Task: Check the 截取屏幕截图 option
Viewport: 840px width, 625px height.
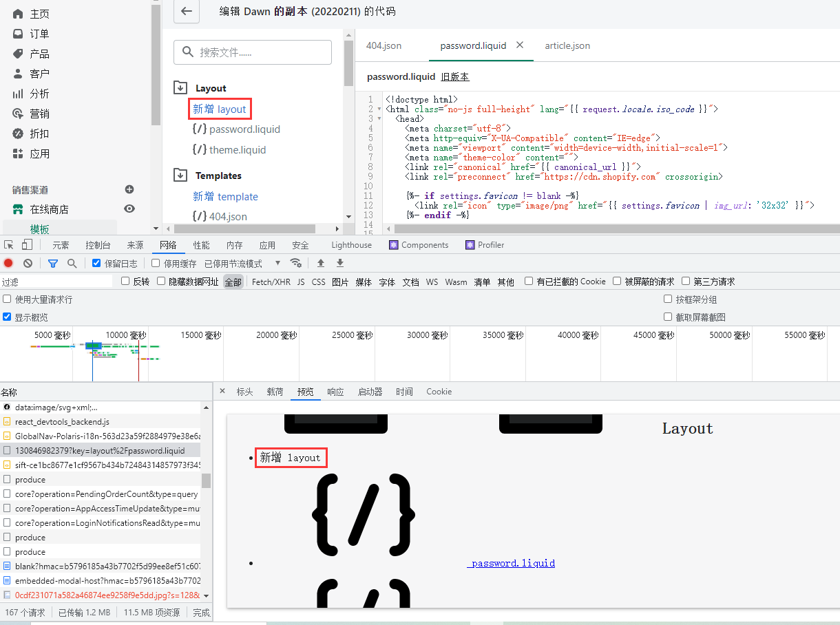Action: pyautogui.click(x=668, y=317)
